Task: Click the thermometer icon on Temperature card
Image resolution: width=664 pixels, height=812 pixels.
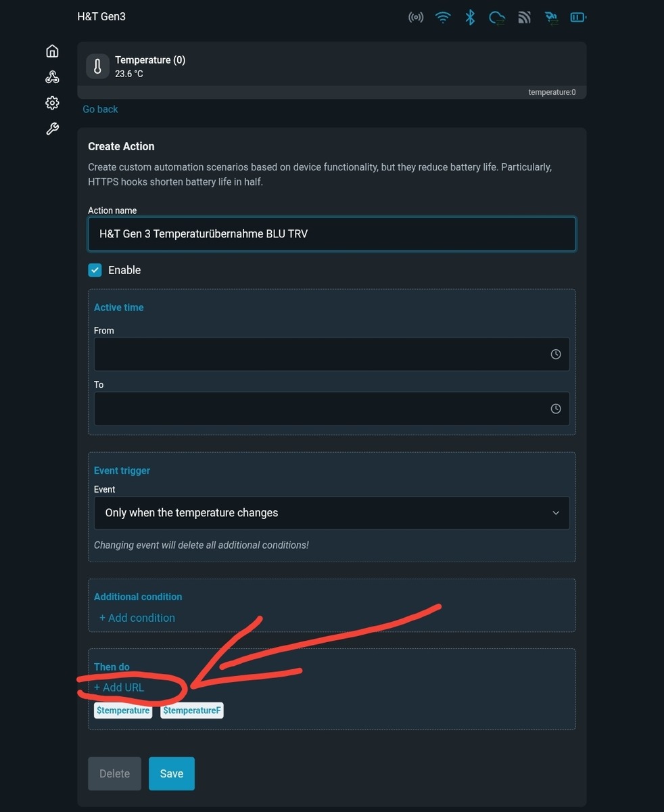Action: pos(97,66)
